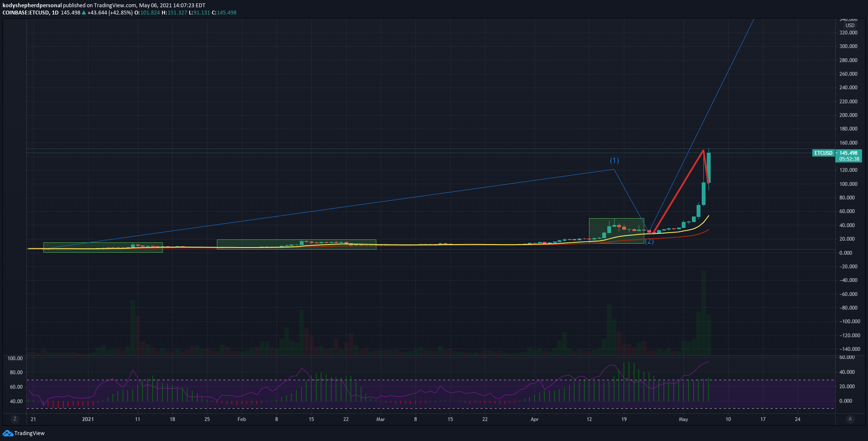Click the USD currency label on price axis
Image resolution: width=868 pixels, height=441 pixels.
click(850, 26)
